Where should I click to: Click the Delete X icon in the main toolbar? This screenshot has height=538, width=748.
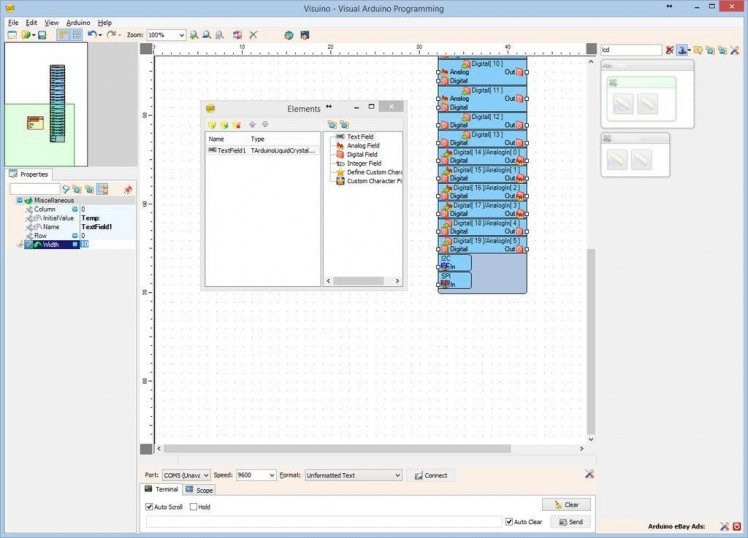click(x=253, y=35)
